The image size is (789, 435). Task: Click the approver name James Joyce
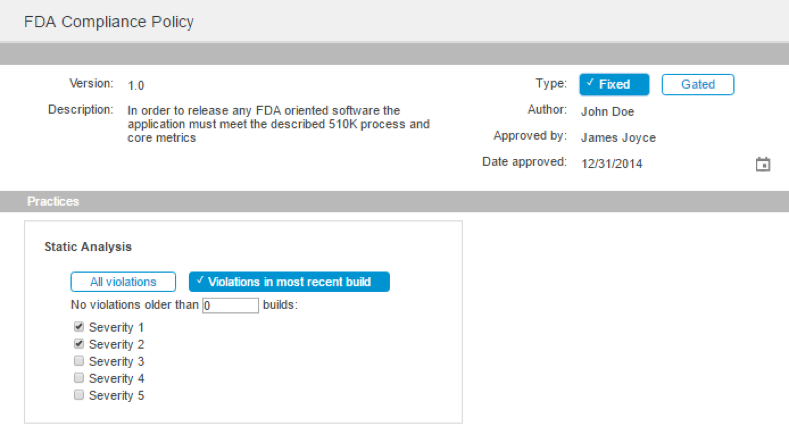pyautogui.click(x=618, y=138)
